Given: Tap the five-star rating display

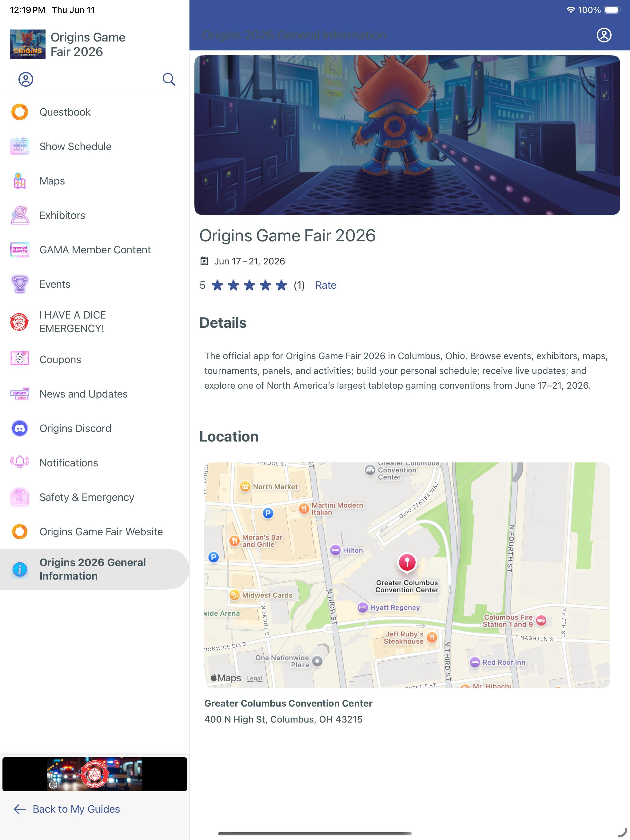Looking at the screenshot, I should 249,285.
